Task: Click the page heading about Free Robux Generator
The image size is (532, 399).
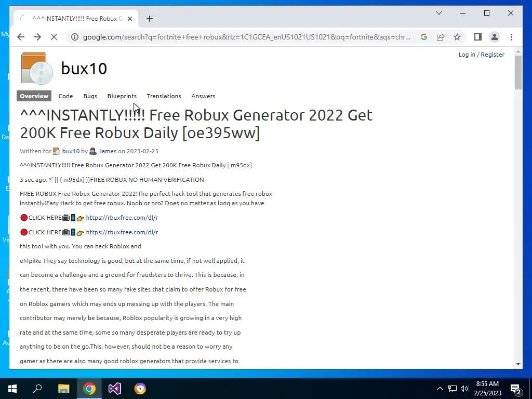Action: [x=196, y=124]
